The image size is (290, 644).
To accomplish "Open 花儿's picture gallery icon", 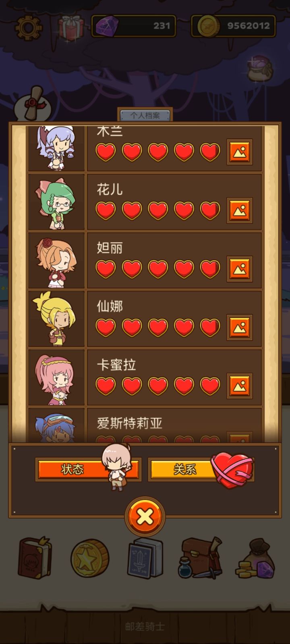I will (240, 210).
